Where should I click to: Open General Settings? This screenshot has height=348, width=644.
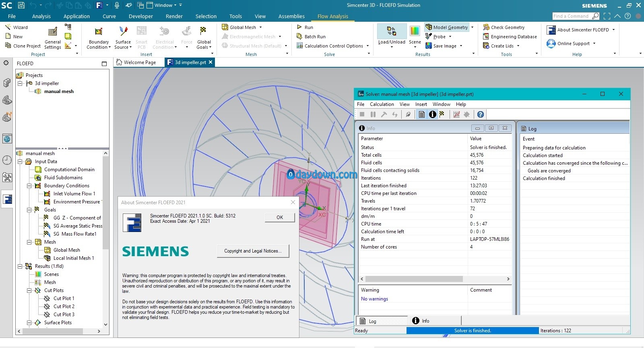[x=53, y=38]
